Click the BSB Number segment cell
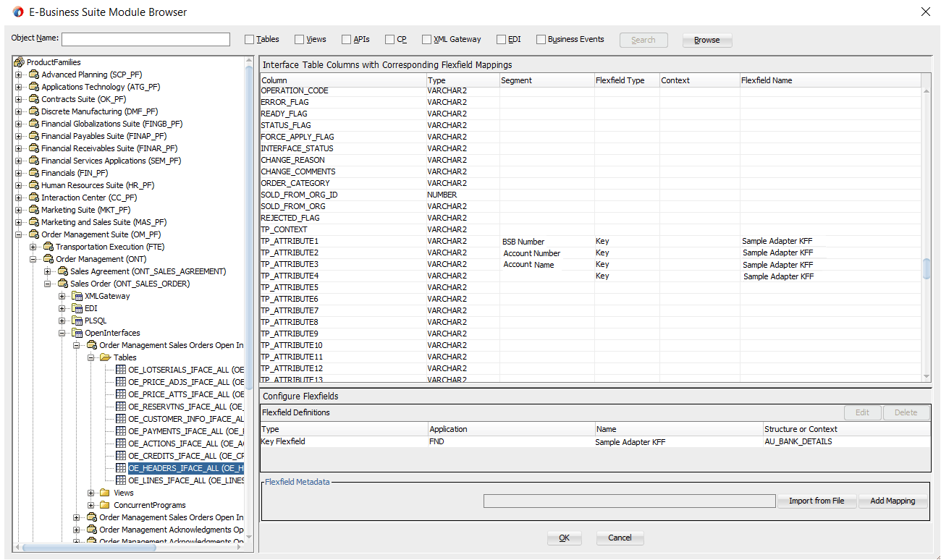This screenshot has height=560, width=941. click(x=547, y=242)
